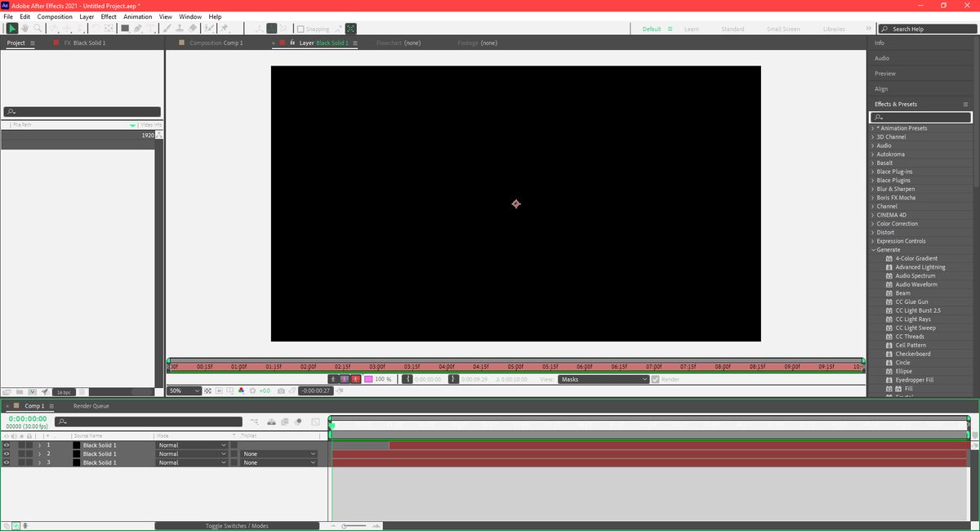Open layer 1 Normal blend mode dropdown

click(x=192, y=445)
